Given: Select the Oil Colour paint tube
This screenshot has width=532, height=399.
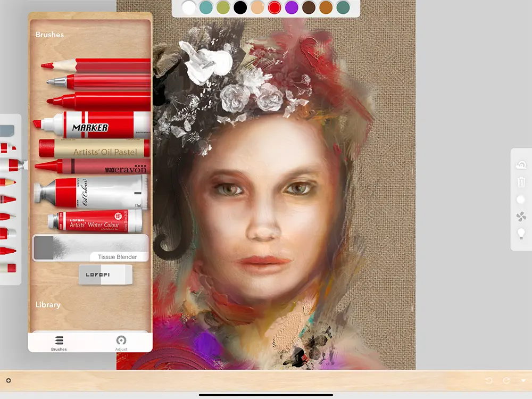Looking at the screenshot, I should [90, 193].
